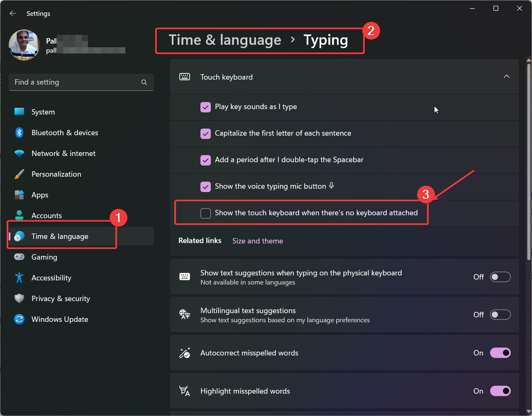Open Bluetooth & devices icon in sidebar
The image size is (532, 416).
pyautogui.click(x=19, y=133)
